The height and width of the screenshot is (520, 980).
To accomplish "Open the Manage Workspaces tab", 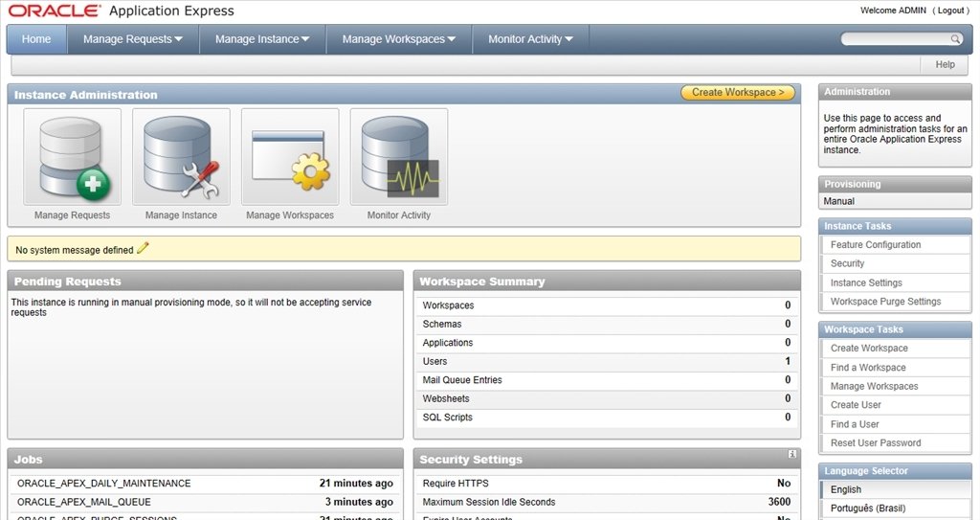I will coord(399,39).
